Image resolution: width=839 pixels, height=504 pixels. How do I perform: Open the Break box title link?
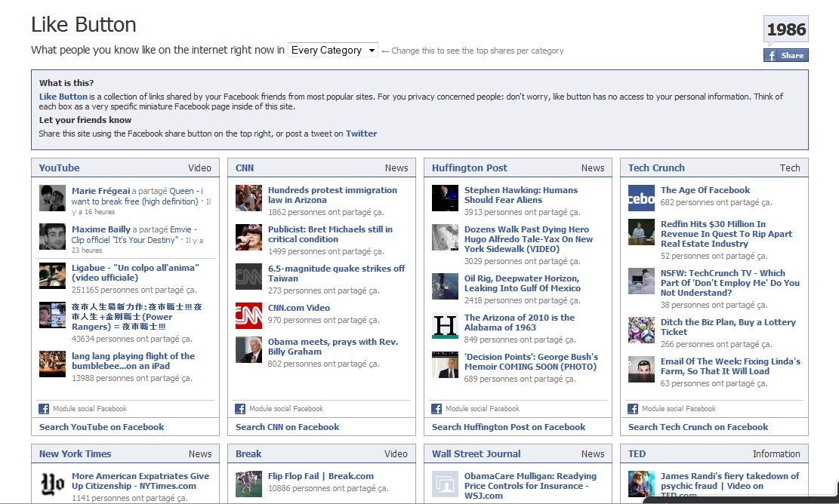(248, 453)
